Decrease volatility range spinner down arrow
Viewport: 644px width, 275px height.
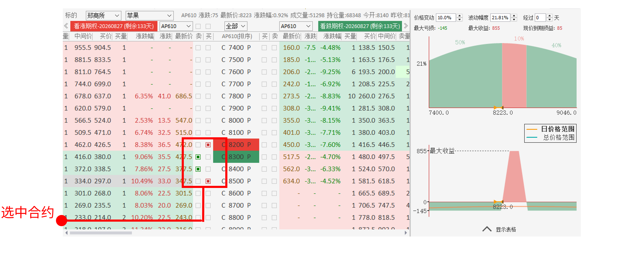pyautogui.click(x=514, y=19)
